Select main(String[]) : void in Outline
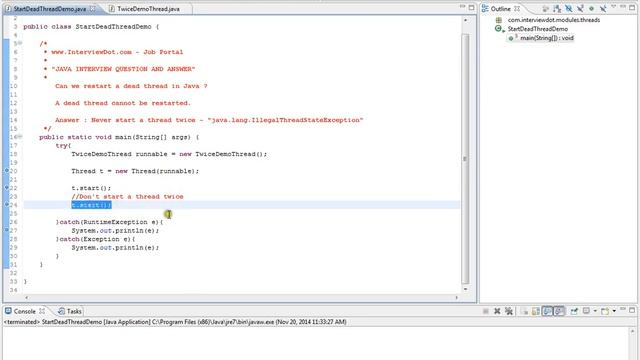Viewport: 640px width, 360px height. pos(547,38)
